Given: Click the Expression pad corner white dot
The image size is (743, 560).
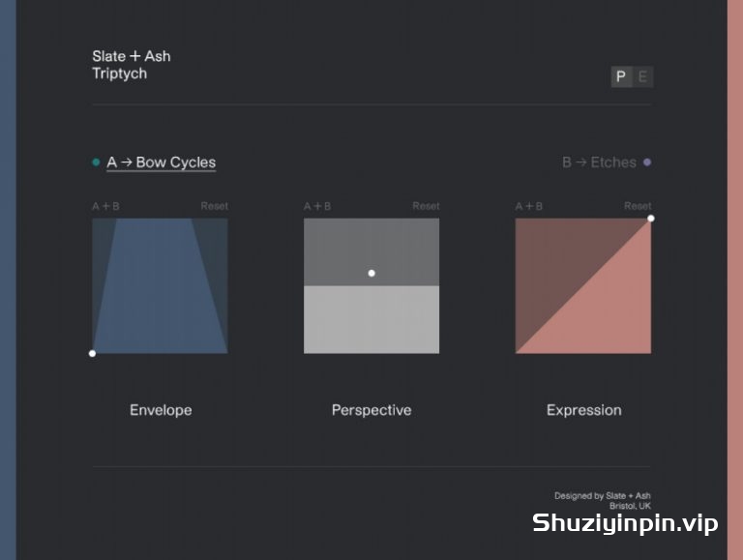Looking at the screenshot, I should point(651,219).
